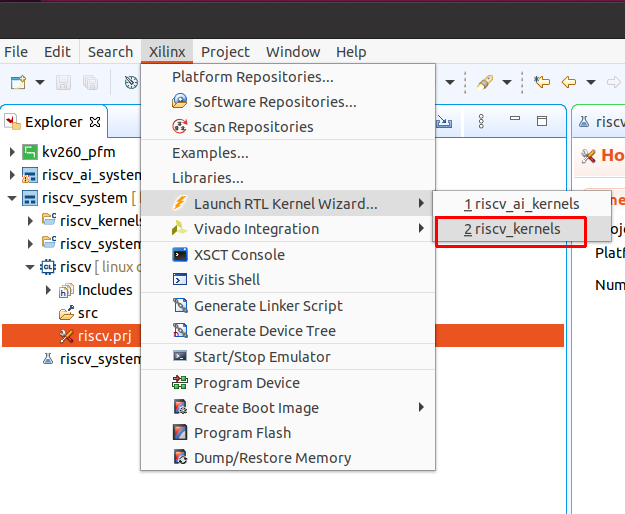Launch XSCT Console
This screenshot has height=514, width=625.
point(288,255)
